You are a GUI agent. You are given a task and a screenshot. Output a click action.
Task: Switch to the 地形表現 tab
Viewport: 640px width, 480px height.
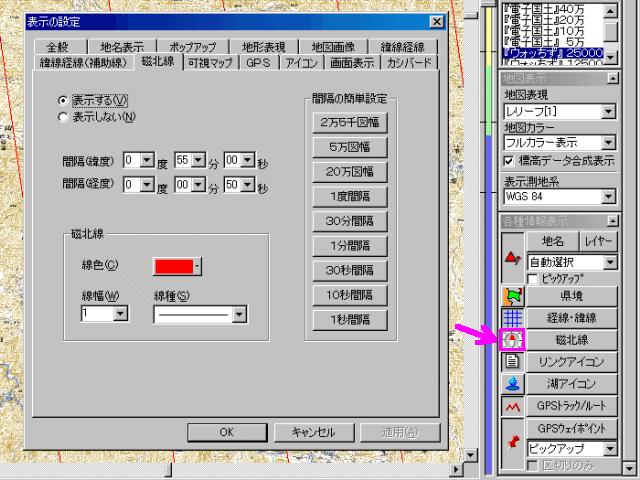(x=264, y=47)
